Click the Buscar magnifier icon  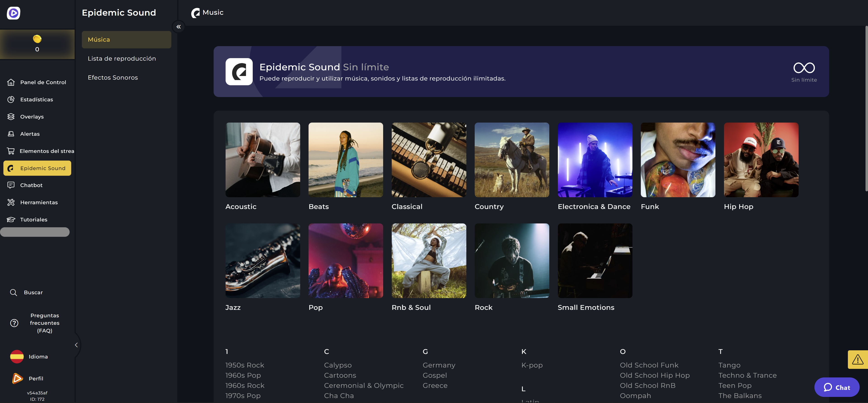14,292
